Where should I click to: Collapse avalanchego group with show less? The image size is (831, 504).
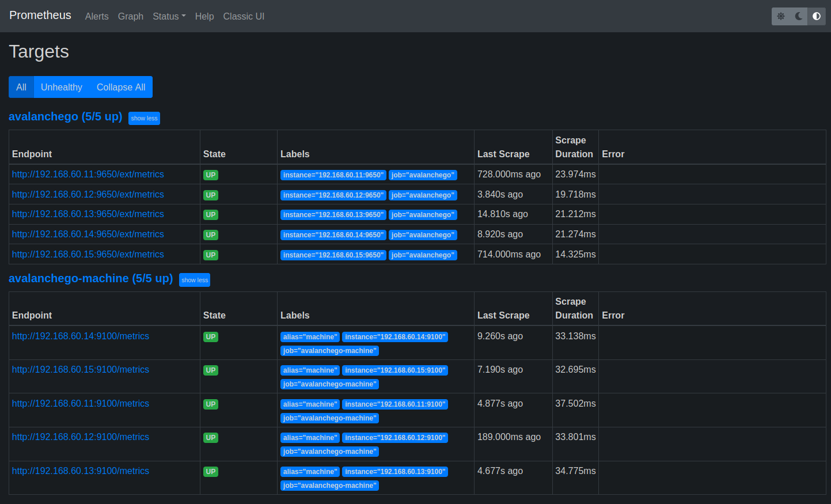point(144,118)
